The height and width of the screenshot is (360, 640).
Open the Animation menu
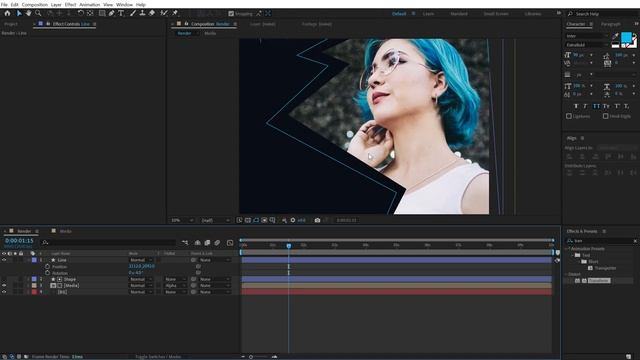coord(89,4)
